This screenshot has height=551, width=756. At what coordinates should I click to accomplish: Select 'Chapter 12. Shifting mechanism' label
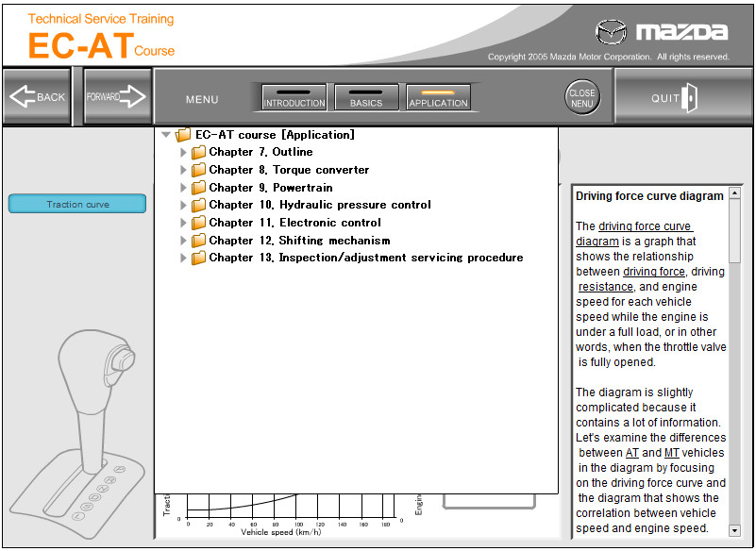(299, 240)
